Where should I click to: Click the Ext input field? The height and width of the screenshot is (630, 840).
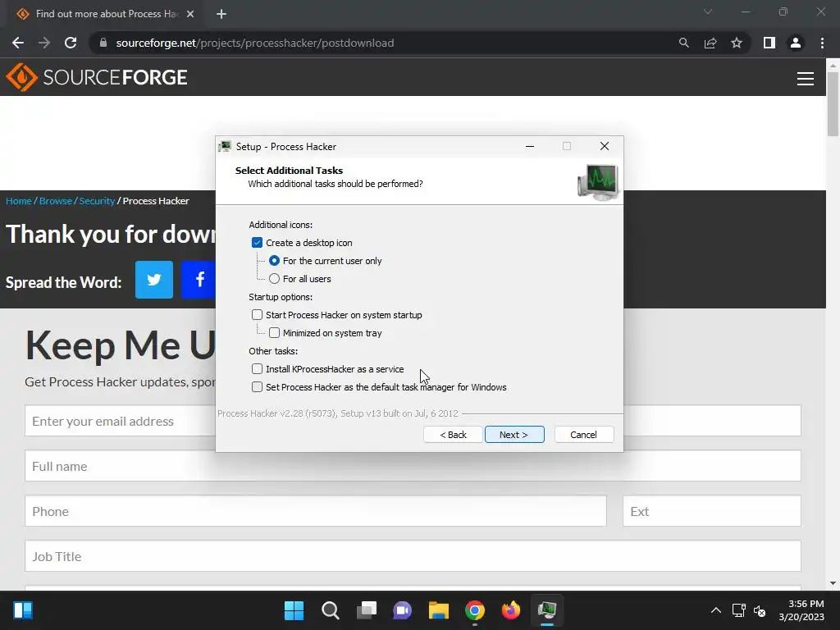[712, 511]
